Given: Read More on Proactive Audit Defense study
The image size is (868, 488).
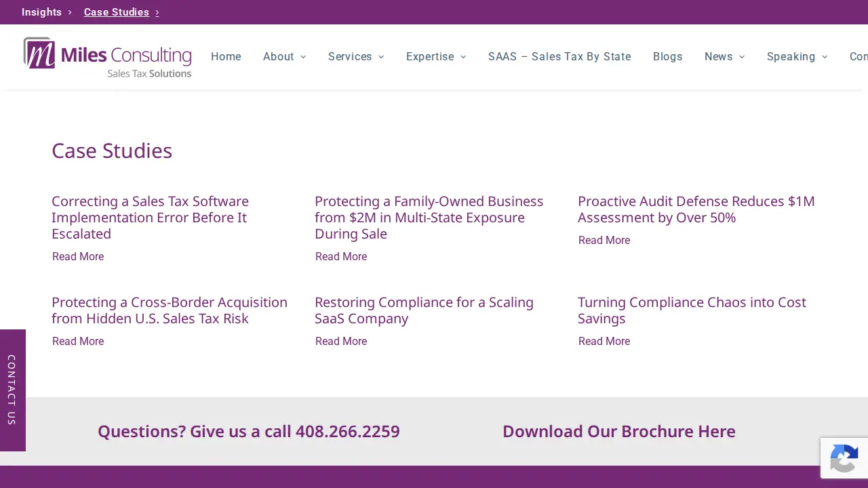Looking at the screenshot, I should (604, 240).
